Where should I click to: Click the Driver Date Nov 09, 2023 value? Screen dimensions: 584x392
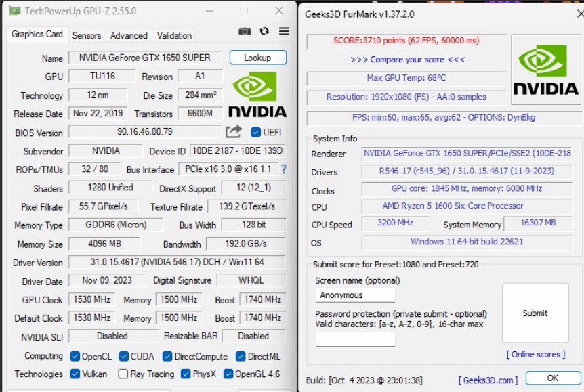(107, 280)
